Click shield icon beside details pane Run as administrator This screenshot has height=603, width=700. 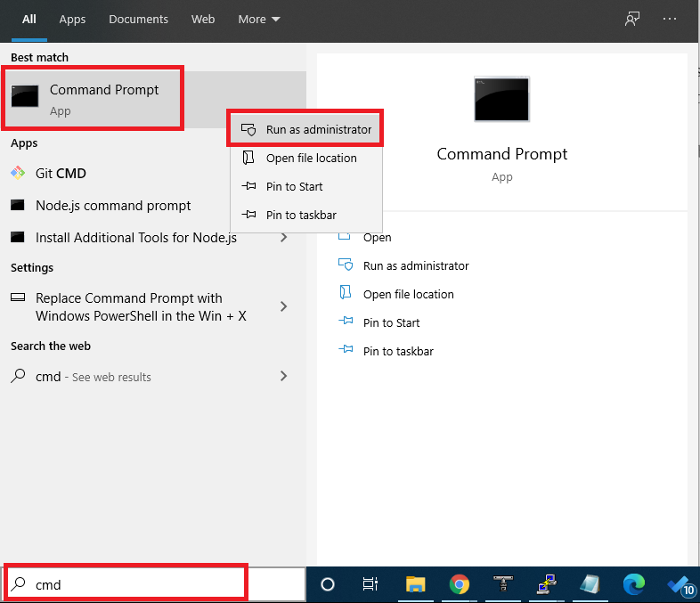point(346,265)
